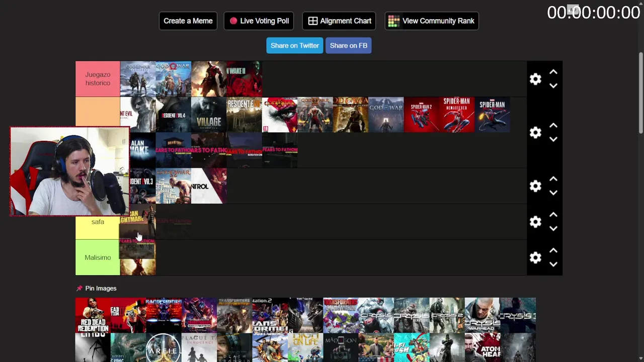Select Fears to Fathom watchtower cover
Viewport: 644px width, 362px height.
[173, 150]
